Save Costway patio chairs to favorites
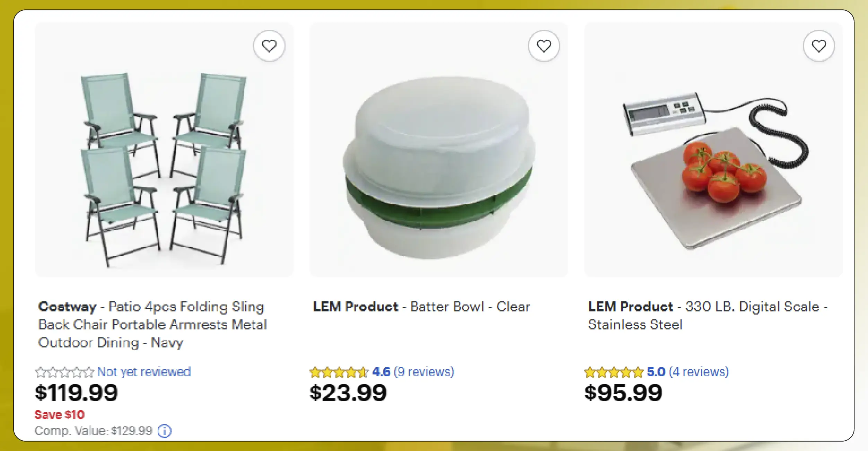Screen dimensions: 868x451 tap(269, 46)
